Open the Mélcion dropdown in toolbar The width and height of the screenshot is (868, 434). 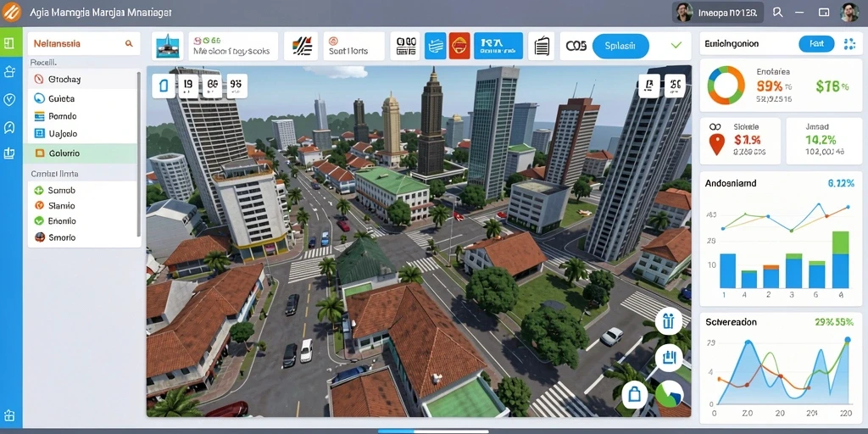(232, 46)
